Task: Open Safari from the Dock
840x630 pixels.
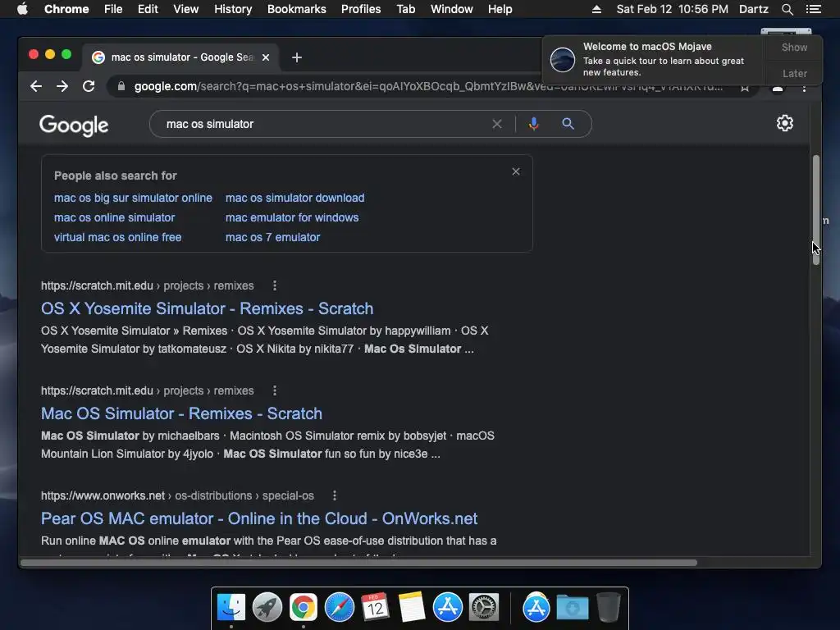Action: tap(340, 608)
